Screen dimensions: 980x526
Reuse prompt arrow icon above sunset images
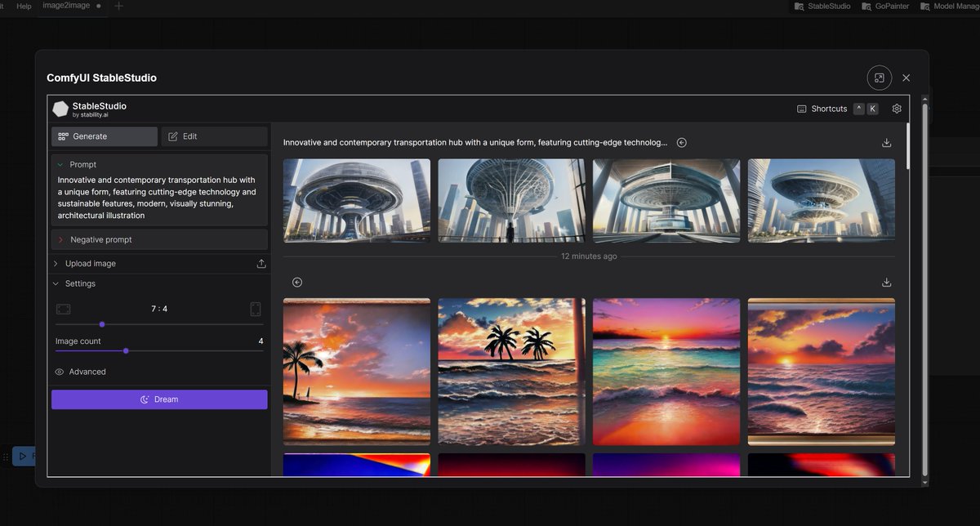click(x=297, y=283)
